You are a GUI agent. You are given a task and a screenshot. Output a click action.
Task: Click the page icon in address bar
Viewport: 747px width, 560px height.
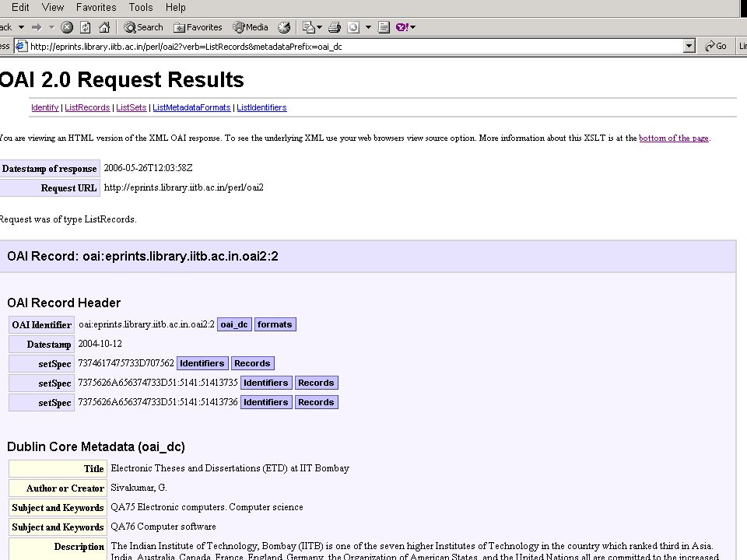click(x=21, y=46)
